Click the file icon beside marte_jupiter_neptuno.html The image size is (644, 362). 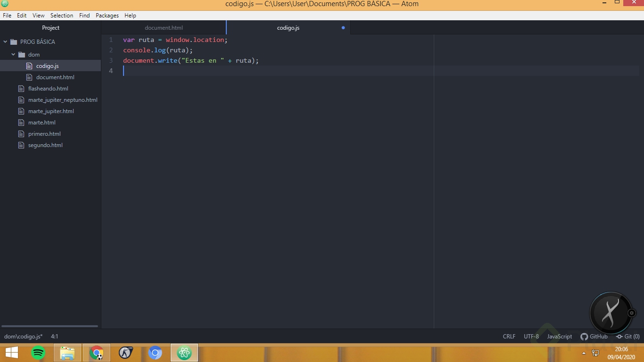(21, 100)
